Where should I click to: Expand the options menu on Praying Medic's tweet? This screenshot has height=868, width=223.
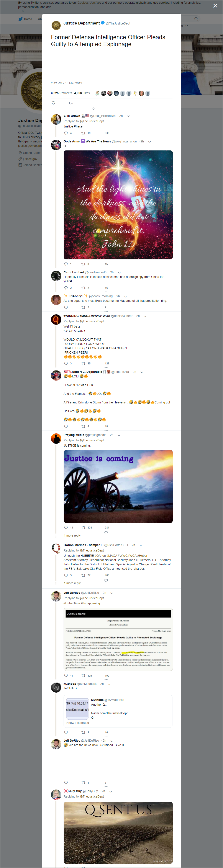pyautogui.click(x=119, y=435)
